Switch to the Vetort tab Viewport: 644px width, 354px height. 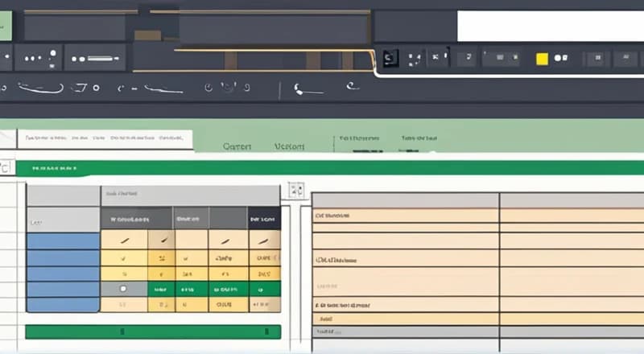[289, 146]
